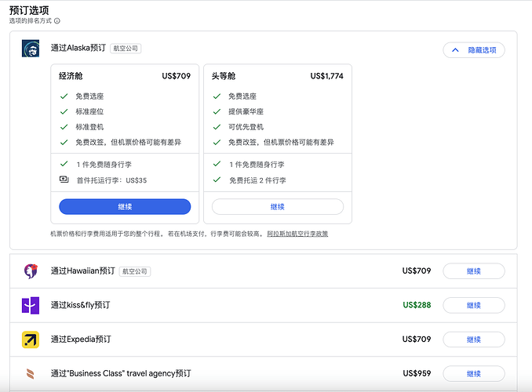This screenshot has height=392, width=532.
Task: Click the Expedia yellow arrow logo
Action: [31, 339]
